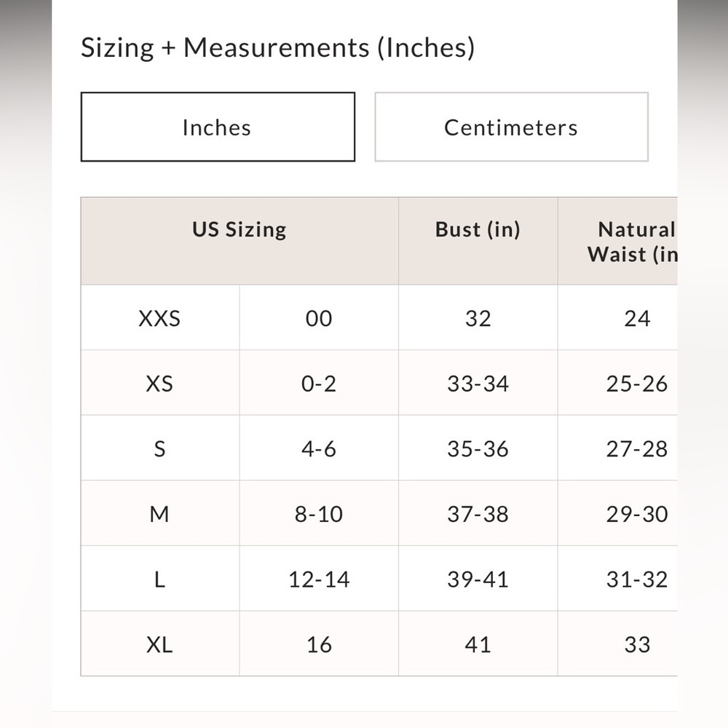Select the XS size cell
728x728 pixels.
[x=160, y=383]
